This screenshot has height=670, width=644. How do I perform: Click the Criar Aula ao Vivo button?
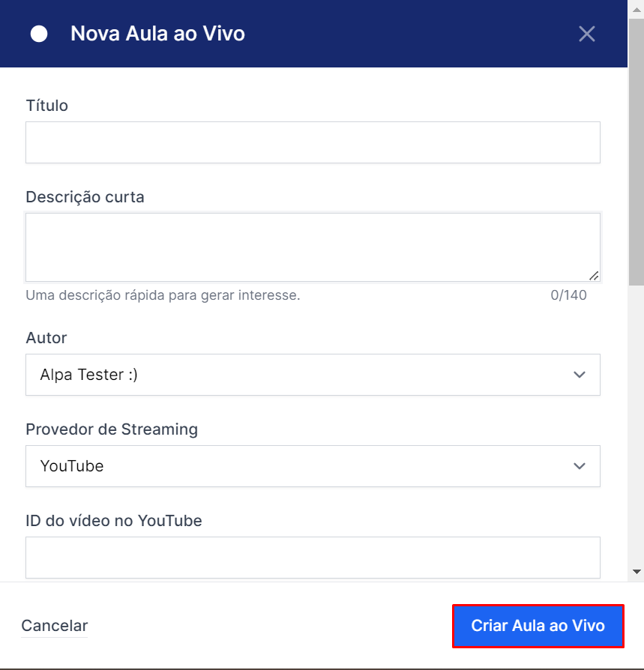pyautogui.click(x=538, y=626)
